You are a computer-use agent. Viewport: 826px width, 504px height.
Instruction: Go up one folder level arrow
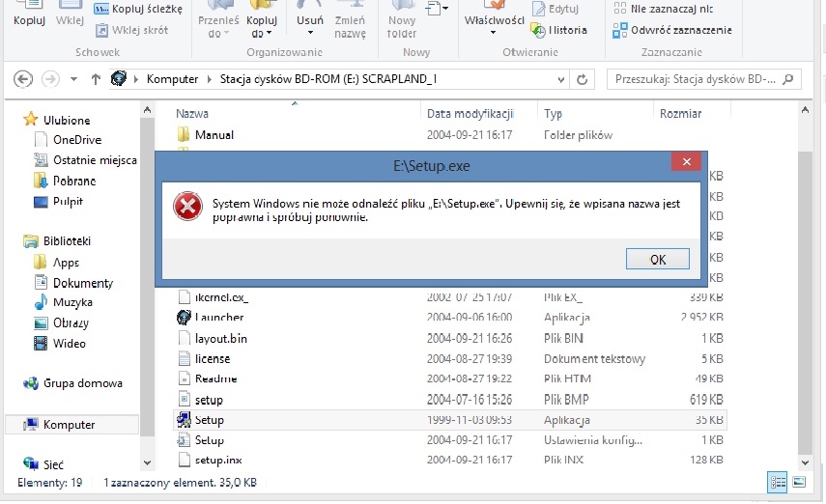coord(96,79)
